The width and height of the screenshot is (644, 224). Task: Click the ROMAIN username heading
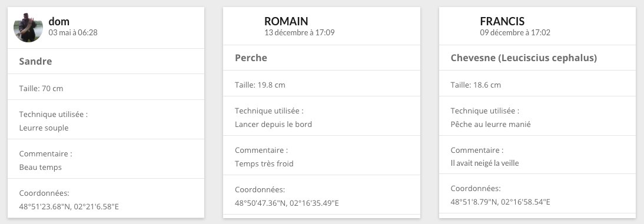click(x=286, y=21)
